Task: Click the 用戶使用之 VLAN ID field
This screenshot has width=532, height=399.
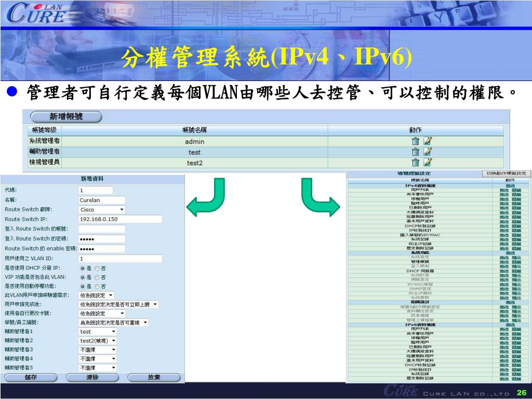Action: coord(121,259)
